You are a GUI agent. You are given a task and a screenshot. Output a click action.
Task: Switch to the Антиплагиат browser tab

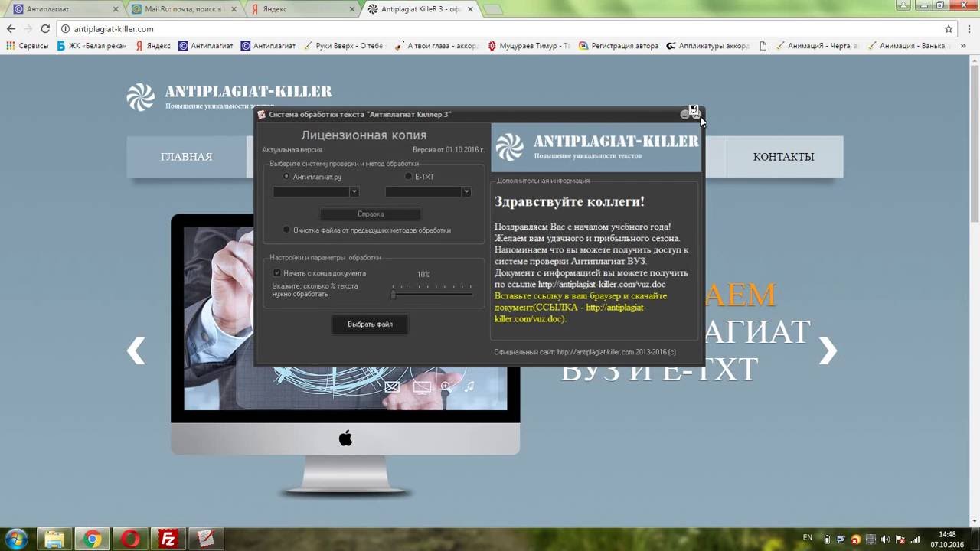64,9
